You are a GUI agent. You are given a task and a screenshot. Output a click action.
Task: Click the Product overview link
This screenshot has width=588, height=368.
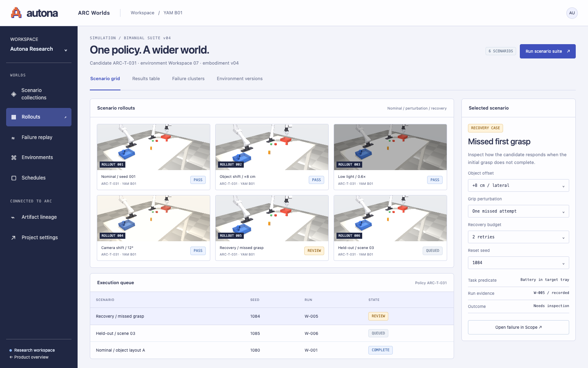point(29,357)
